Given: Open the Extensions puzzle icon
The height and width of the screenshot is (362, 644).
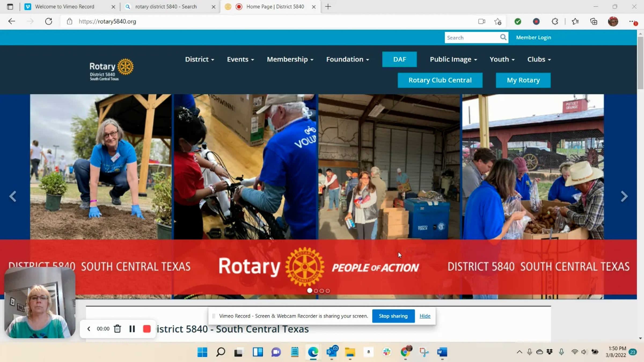Looking at the screenshot, I should click(x=555, y=21).
